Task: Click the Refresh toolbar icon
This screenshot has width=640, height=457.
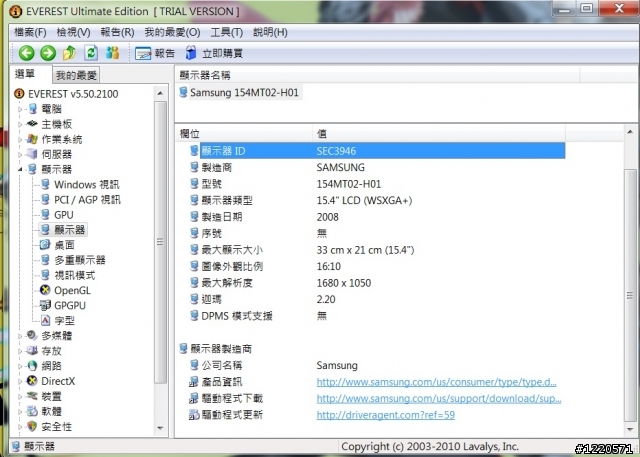Action: point(91,53)
